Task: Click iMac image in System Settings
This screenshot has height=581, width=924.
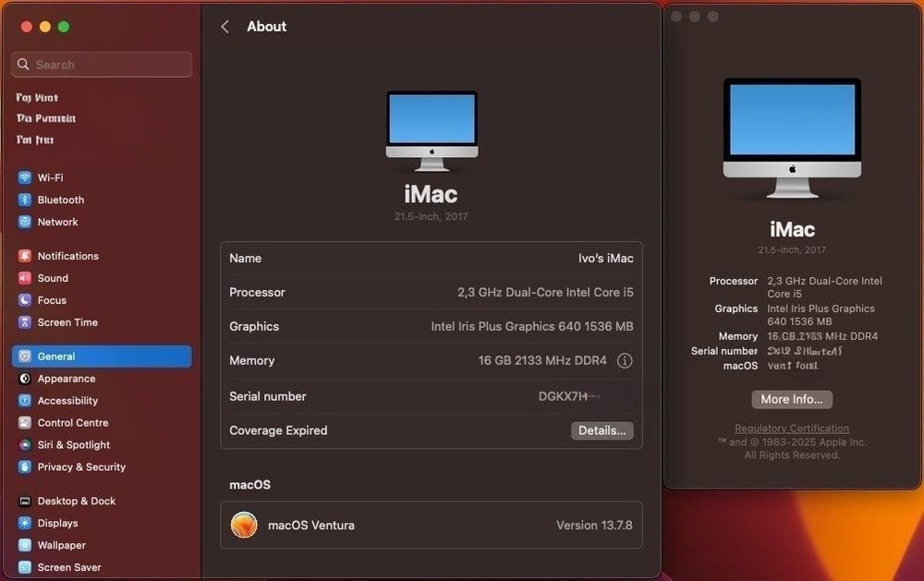Action: [432, 131]
